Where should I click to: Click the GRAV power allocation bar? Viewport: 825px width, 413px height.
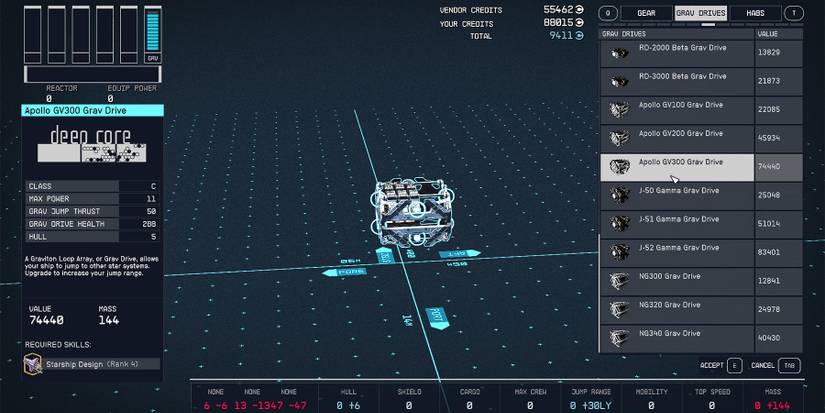pos(153,35)
